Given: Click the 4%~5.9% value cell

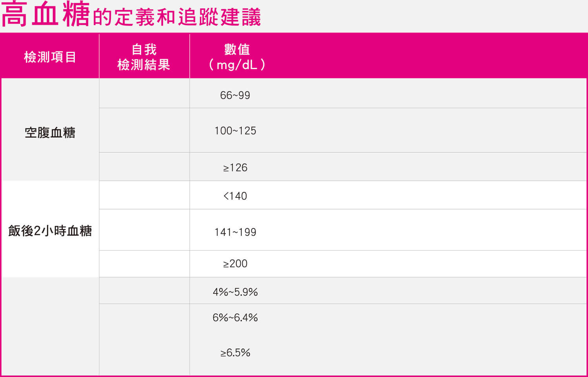Looking at the screenshot, I should 235,292.
